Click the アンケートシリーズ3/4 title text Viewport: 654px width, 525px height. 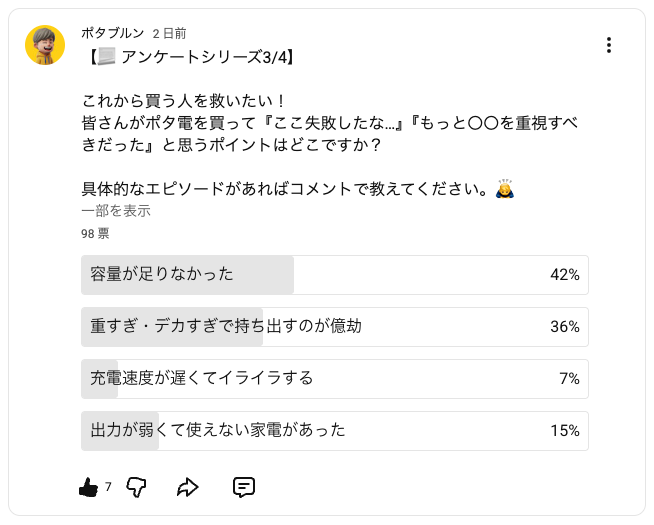[x=206, y=55]
